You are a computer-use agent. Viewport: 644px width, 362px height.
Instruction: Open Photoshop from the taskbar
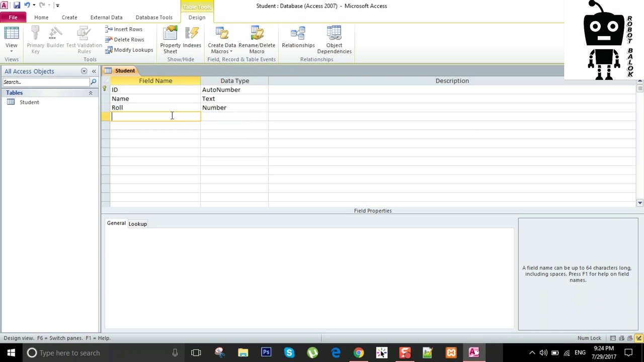tap(266, 353)
